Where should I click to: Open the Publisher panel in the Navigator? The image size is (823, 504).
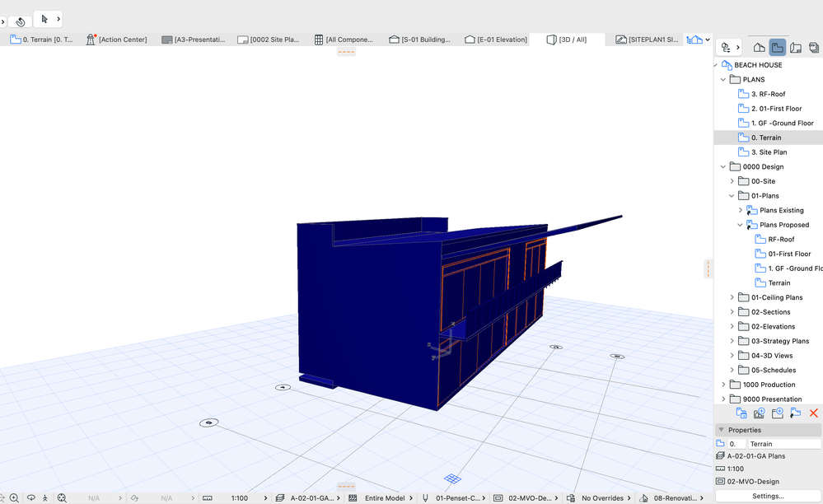[x=813, y=47]
